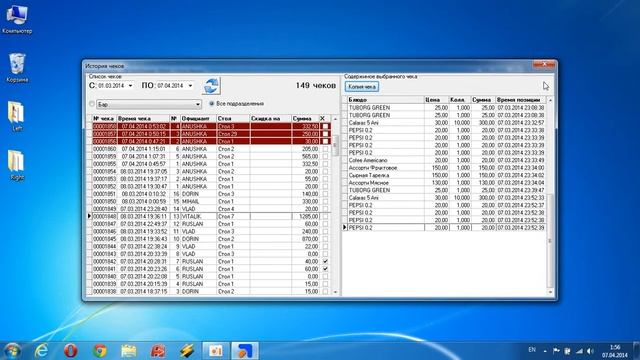Click the red application taskbar icon

(x=158, y=350)
